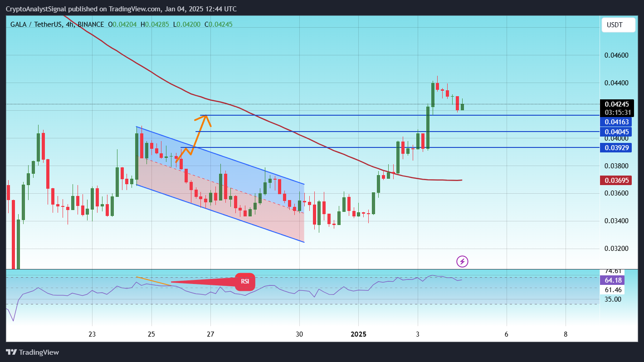This screenshot has height=362, width=644.
Task: Click the date 6 on the time axis
Action: click(x=507, y=334)
